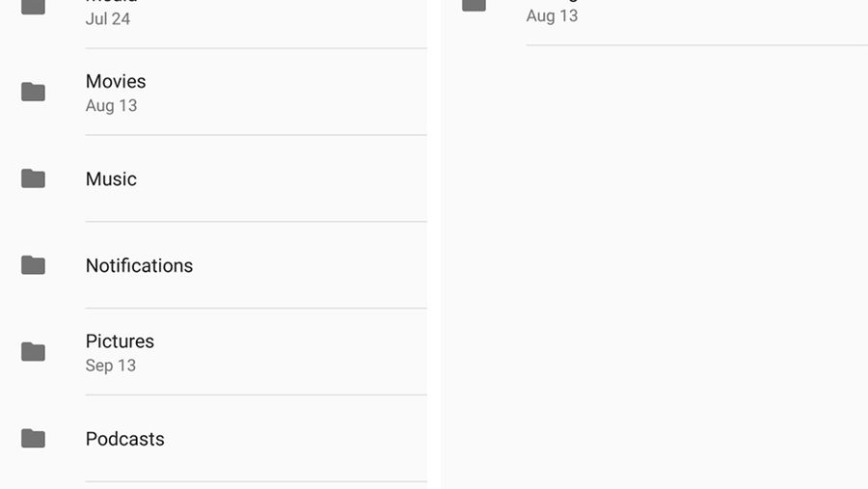Click blank space right of Notifications label
The width and height of the screenshot is (868, 489).
[310, 266]
